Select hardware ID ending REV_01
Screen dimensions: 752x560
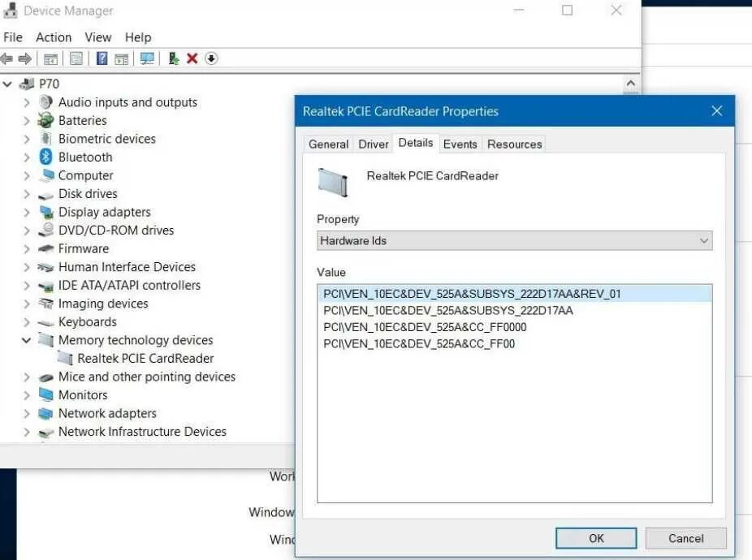coord(515,294)
